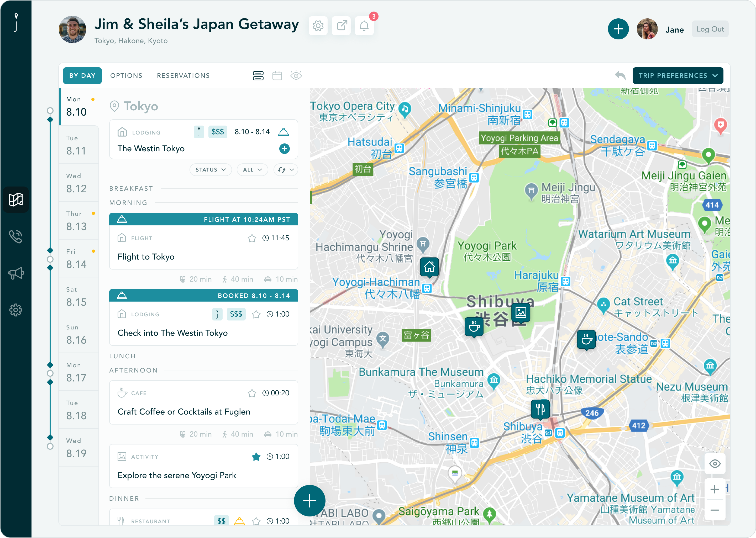Switch to calendar view icon
This screenshot has height=538, width=756.
[277, 76]
